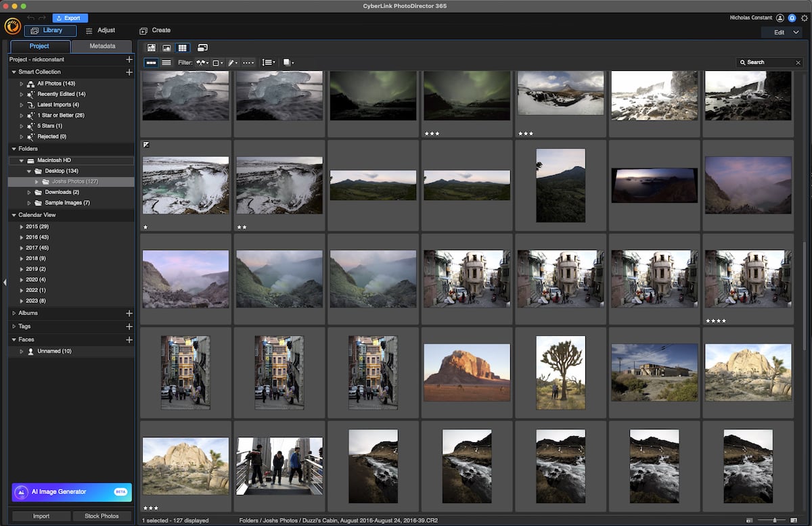Toggle the list view mode button
This screenshot has width=812, height=526.
tap(166, 63)
